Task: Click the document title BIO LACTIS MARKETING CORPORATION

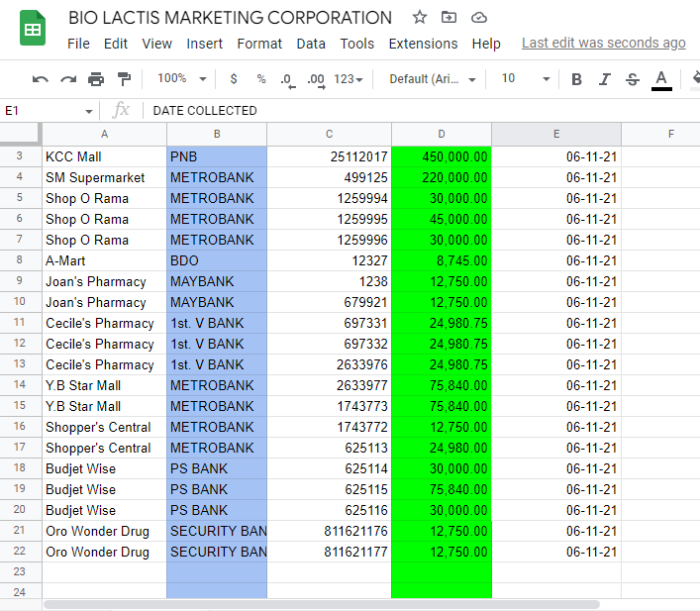Action: coord(230,18)
